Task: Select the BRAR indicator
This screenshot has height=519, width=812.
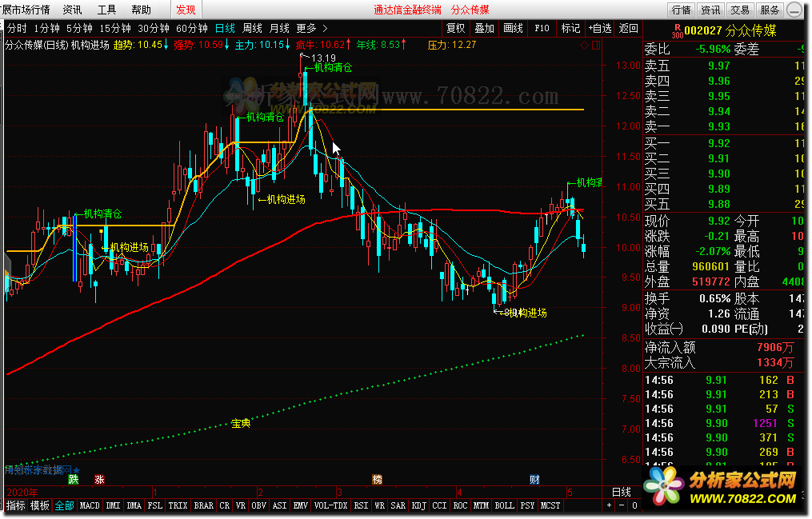Action: (x=203, y=505)
